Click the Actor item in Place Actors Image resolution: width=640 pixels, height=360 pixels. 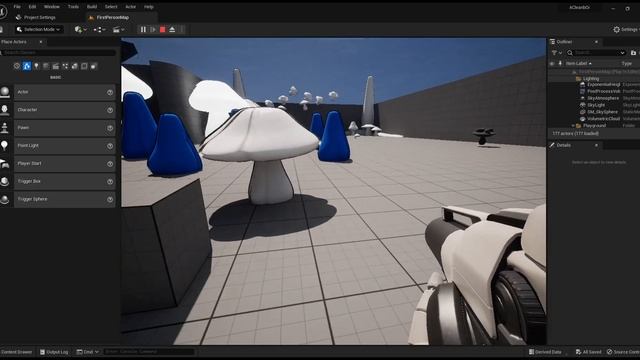(x=65, y=92)
